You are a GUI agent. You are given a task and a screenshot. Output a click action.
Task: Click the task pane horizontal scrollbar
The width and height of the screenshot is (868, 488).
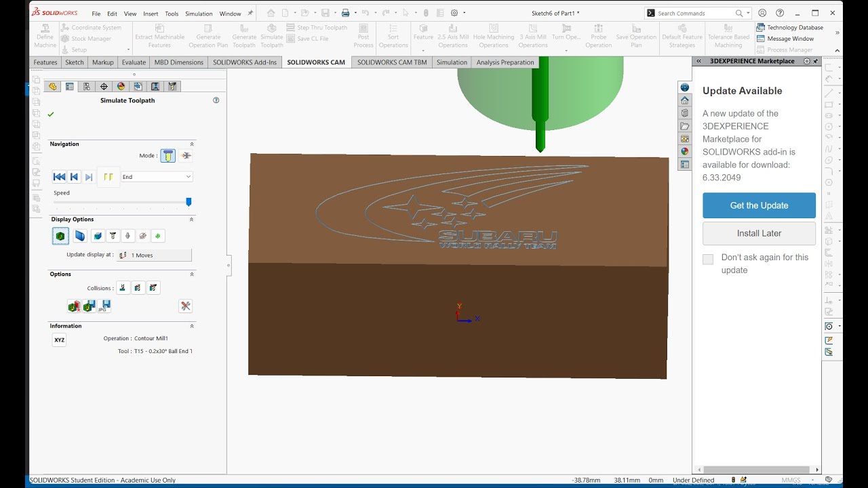tap(757, 470)
